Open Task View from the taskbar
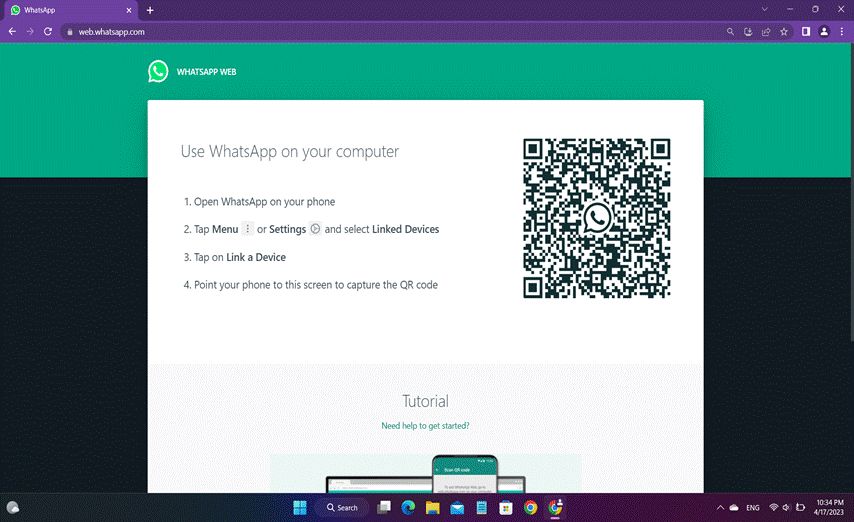 click(384, 507)
